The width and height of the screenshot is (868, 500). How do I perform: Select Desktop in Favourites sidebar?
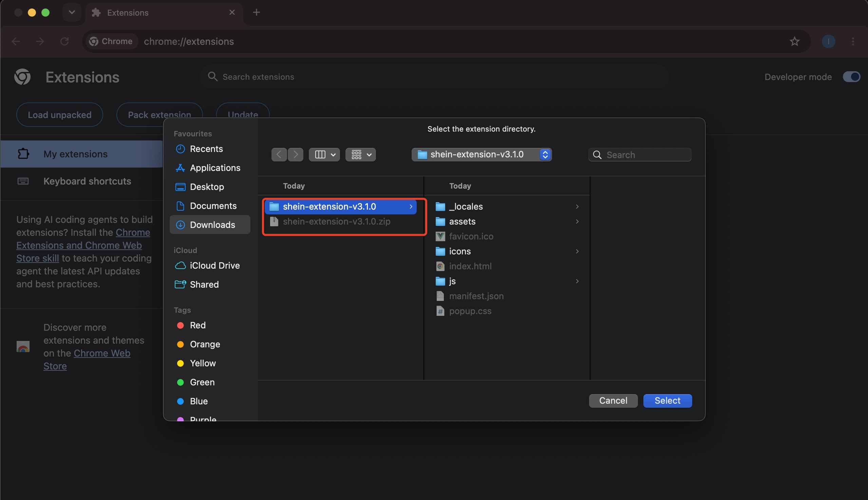(x=210, y=187)
